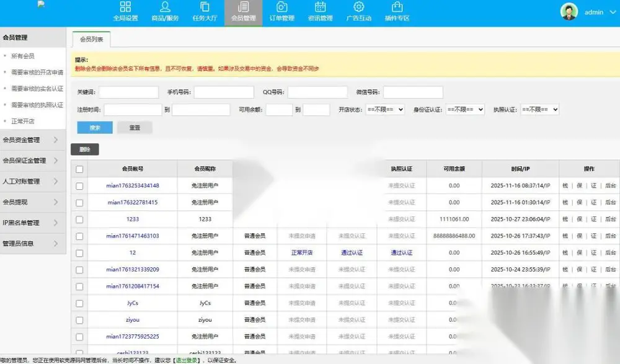The image size is (620, 364).
Task: Click 后台 action for mian1761471463103
Action: click(x=611, y=236)
